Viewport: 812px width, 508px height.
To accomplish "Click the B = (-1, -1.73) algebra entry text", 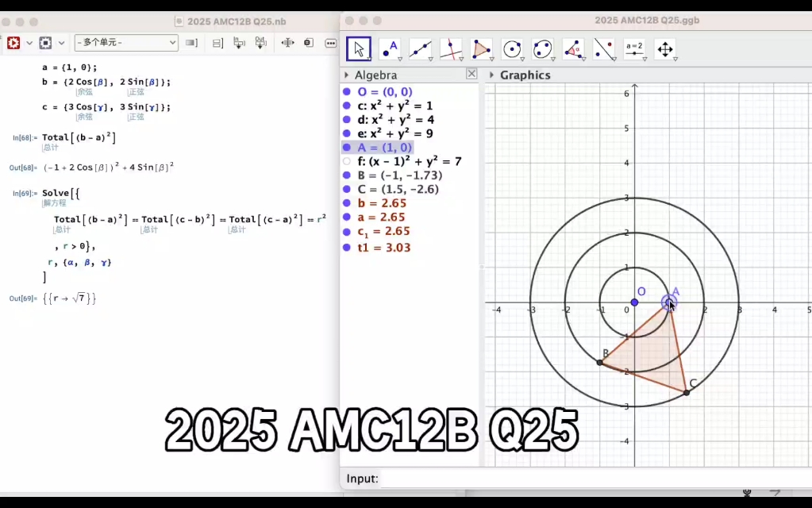I will point(400,175).
